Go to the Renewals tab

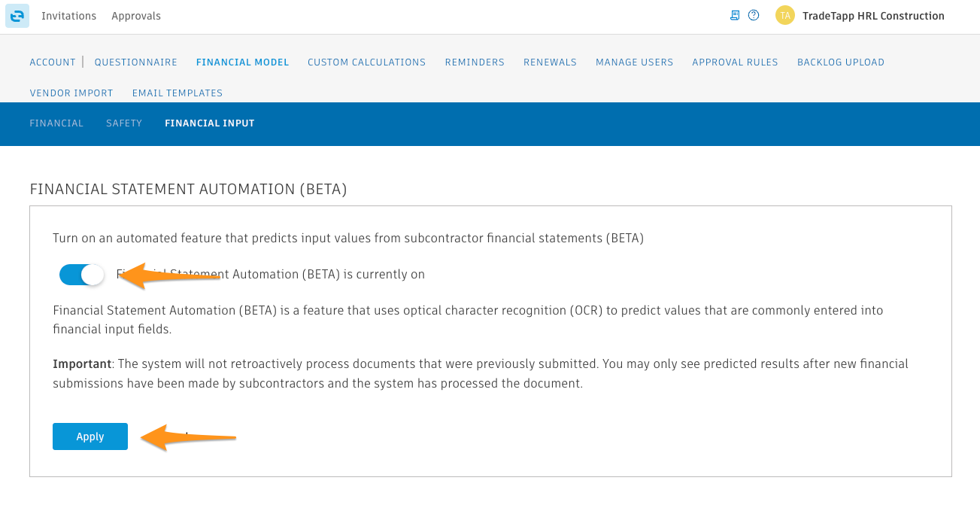(x=550, y=62)
